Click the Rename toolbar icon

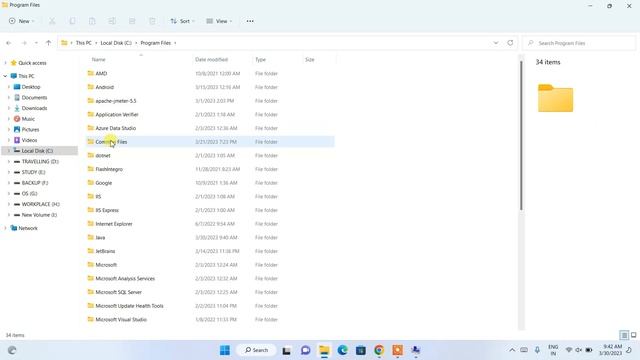tap(112, 21)
